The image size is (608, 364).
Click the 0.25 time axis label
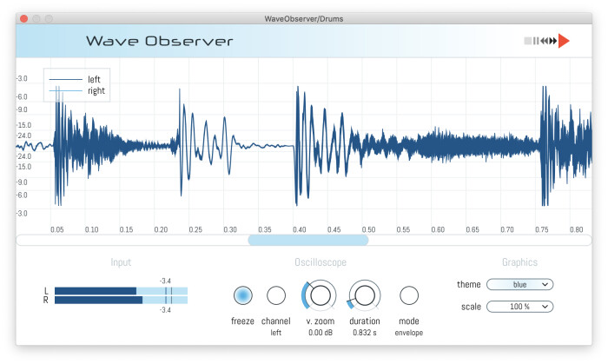click(x=195, y=229)
